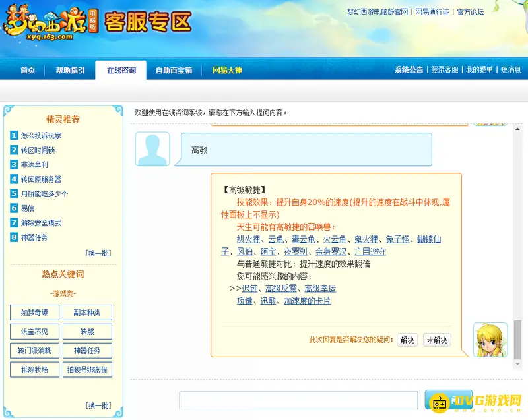
Task: Open the 网易大神 tab
Action: click(x=227, y=70)
